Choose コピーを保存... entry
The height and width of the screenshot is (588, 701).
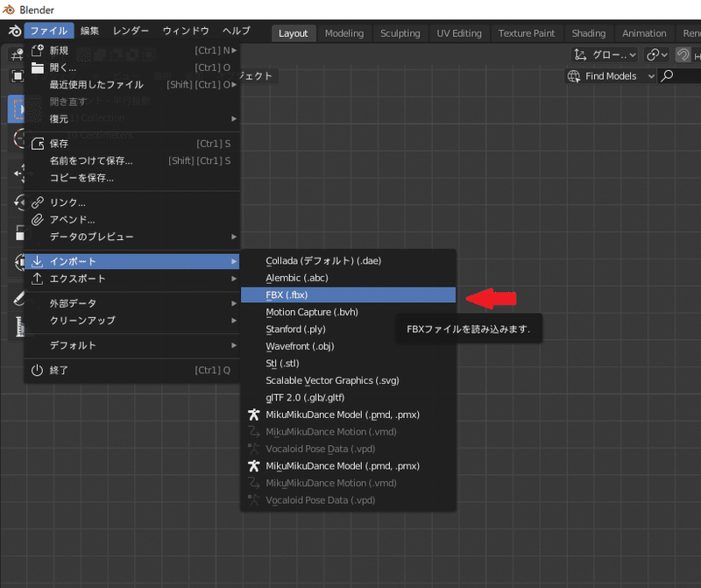click(132, 178)
